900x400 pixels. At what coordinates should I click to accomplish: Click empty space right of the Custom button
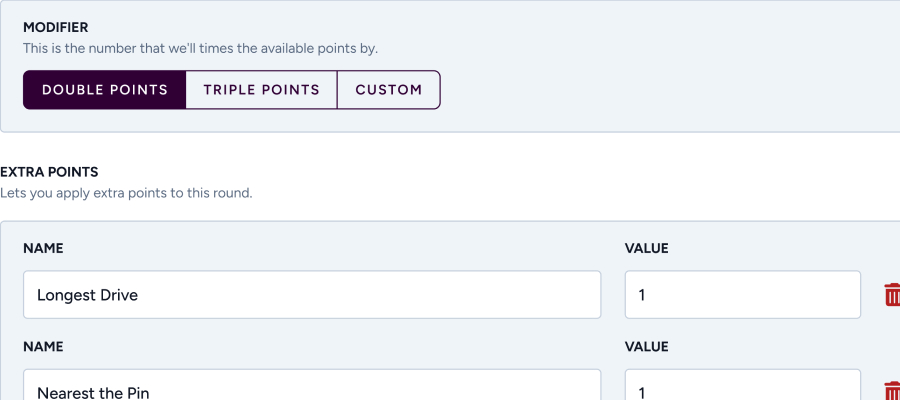point(650,90)
